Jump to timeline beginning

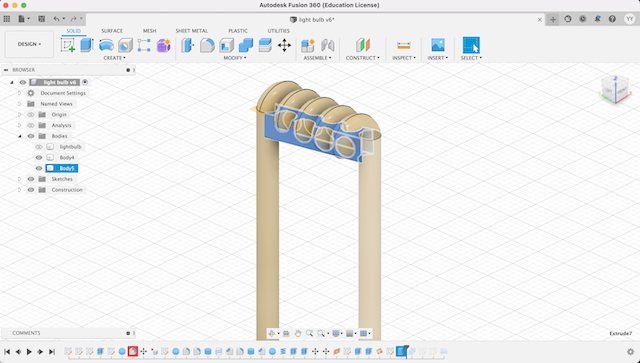(7, 352)
